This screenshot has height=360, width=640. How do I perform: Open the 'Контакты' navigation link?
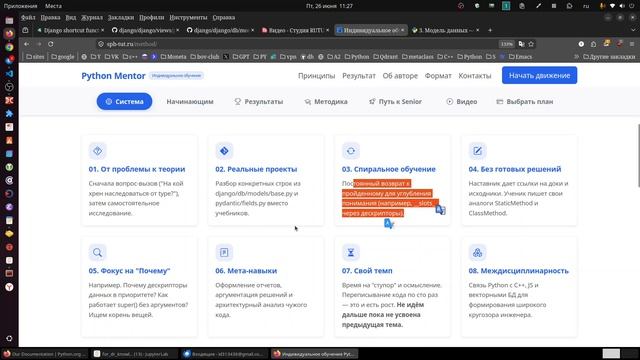click(x=475, y=76)
